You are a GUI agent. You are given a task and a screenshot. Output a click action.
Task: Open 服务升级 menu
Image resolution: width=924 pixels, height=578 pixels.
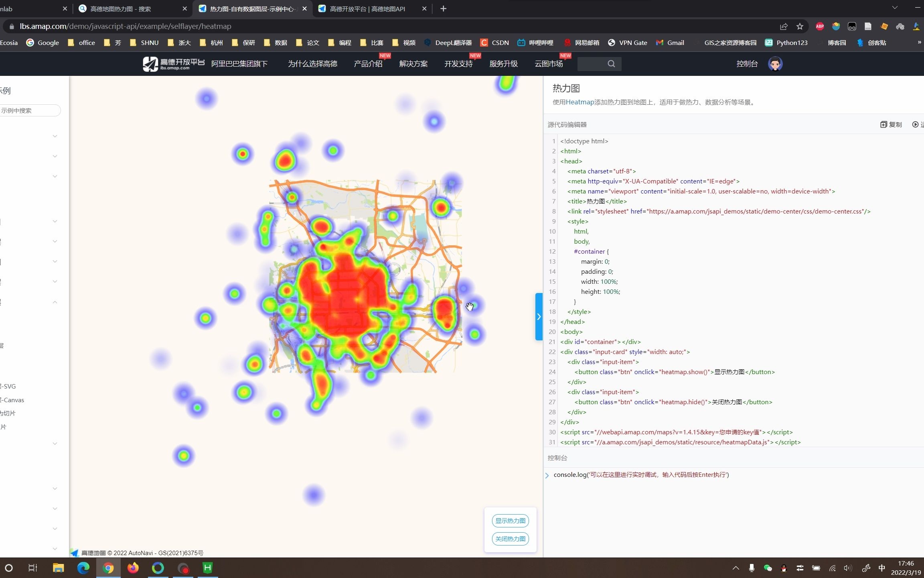504,64
